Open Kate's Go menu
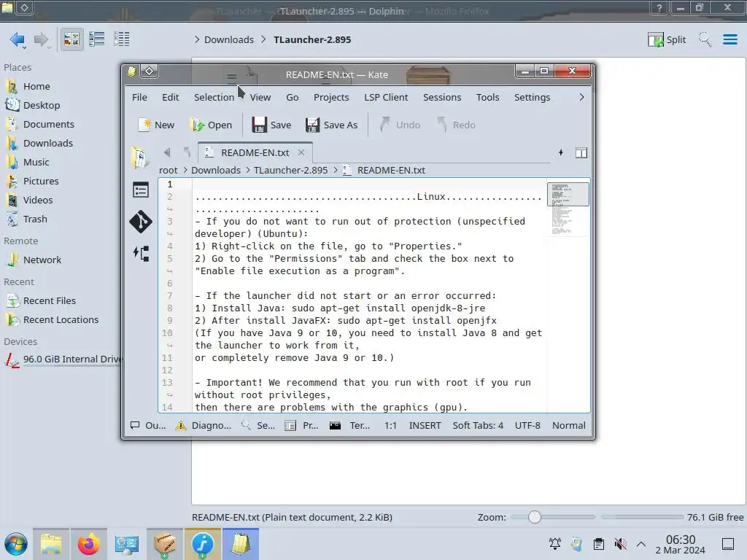The width and height of the screenshot is (747, 560). coord(292,97)
